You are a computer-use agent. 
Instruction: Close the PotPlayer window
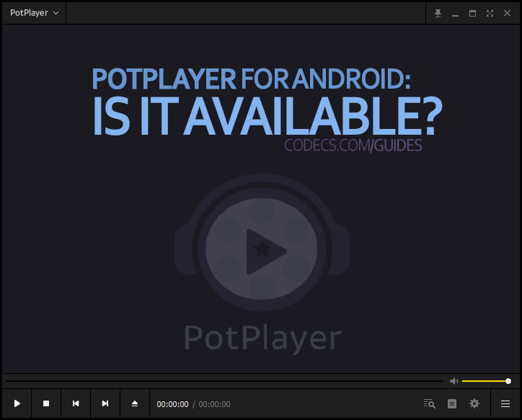507,13
